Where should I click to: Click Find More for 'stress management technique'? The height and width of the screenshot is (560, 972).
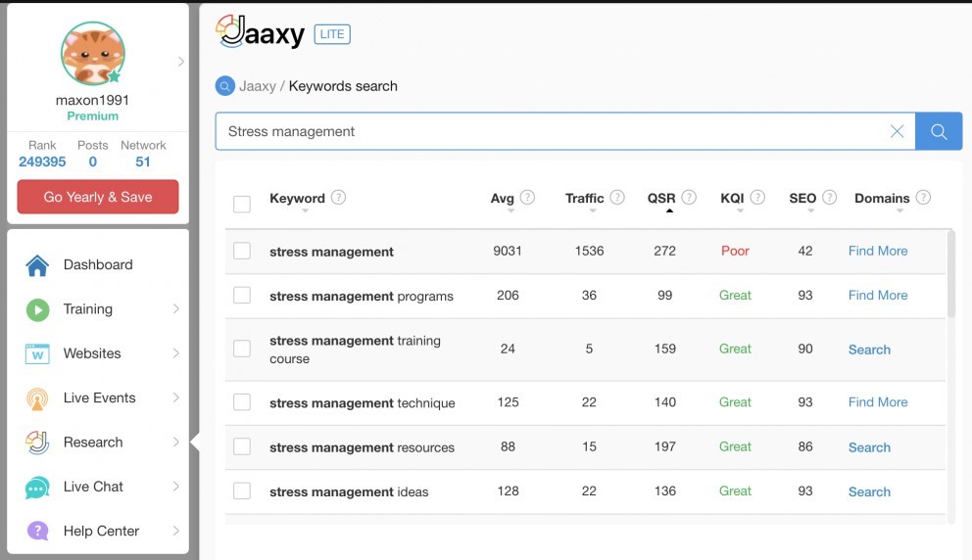[878, 402]
